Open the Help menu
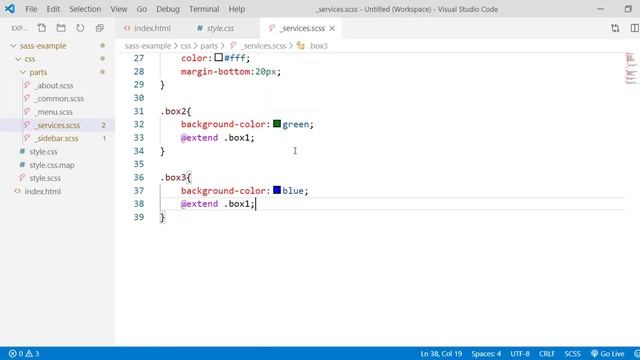This screenshot has height=360, width=640. click(237, 9)
